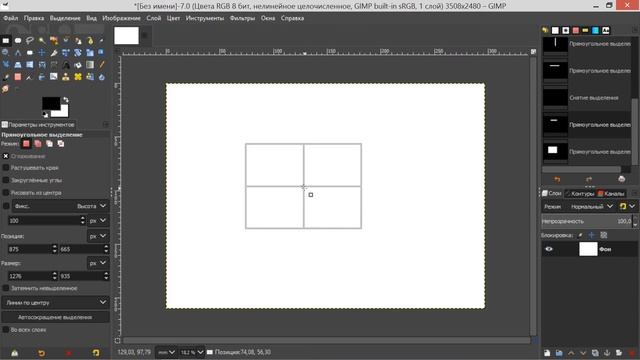Redo action in history panel
Screen dimensions: 640x360
tap(589, 179)
